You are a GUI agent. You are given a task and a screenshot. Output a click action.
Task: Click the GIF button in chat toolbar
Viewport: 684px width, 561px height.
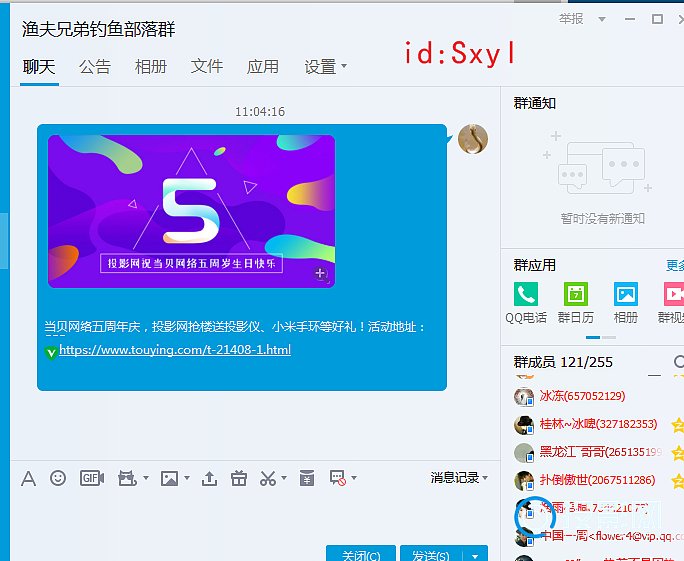tap(92, 478)
